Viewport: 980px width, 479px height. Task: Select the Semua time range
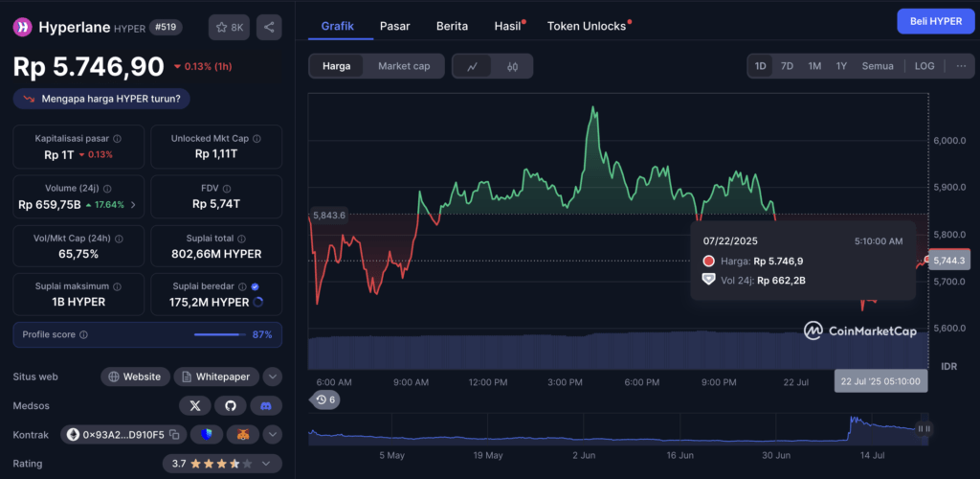pyautogui.click(x=878, y=66)
